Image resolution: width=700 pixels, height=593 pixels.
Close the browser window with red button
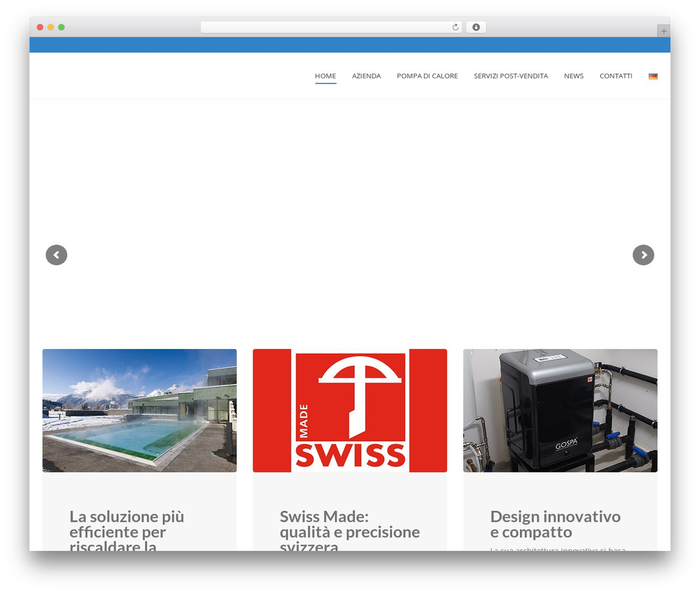(x=40, y=27)
